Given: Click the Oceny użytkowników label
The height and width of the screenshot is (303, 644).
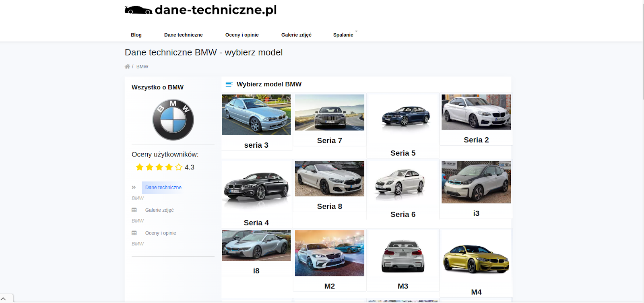Looking at the screenshot, I should 165,155.
